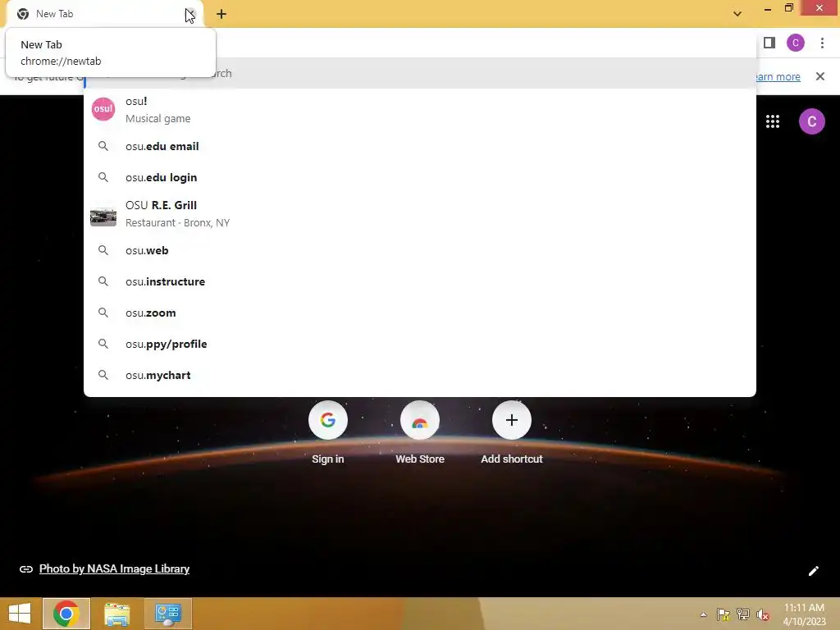Pick the osu.instructure suggestion
The width and height of the screenshot is (840, 630).
[x=420, y=281]
